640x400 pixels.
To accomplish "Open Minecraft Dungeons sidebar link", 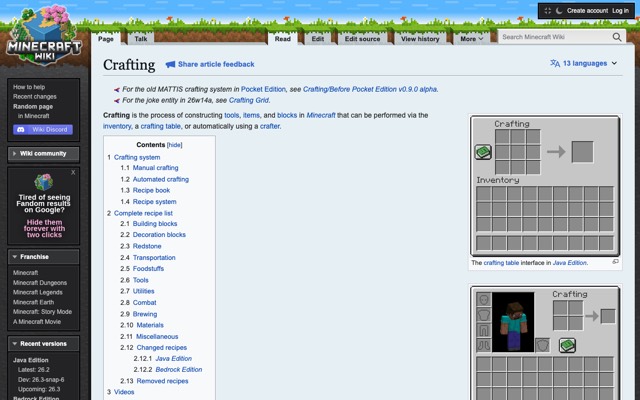I will pos(40,282).
